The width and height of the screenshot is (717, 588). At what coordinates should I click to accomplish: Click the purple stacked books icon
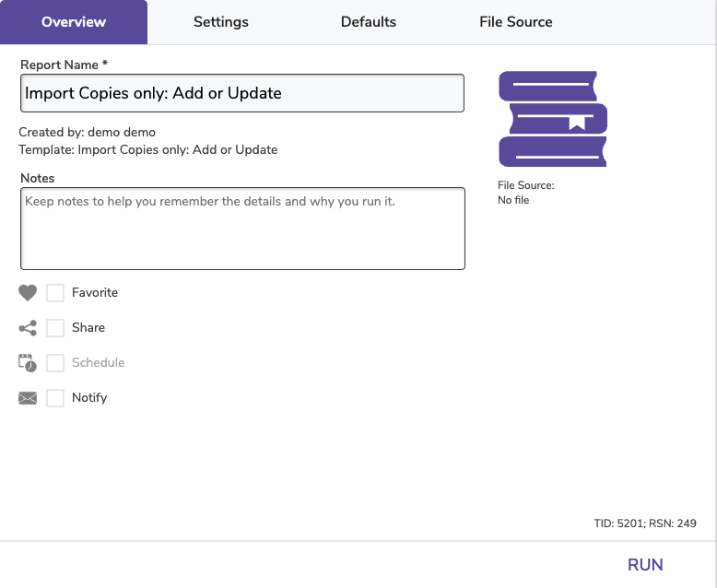click(x=553, y=119)
